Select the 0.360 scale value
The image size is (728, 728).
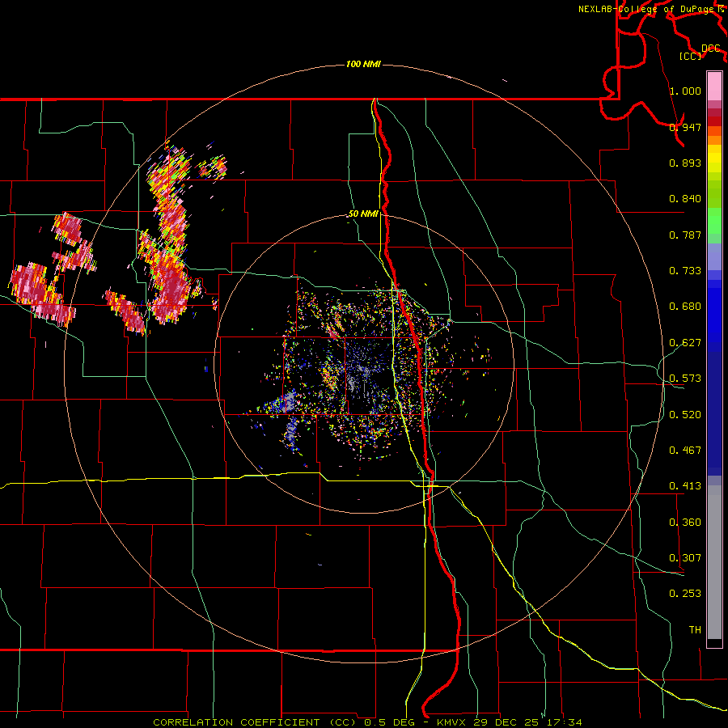pos(685,523)
